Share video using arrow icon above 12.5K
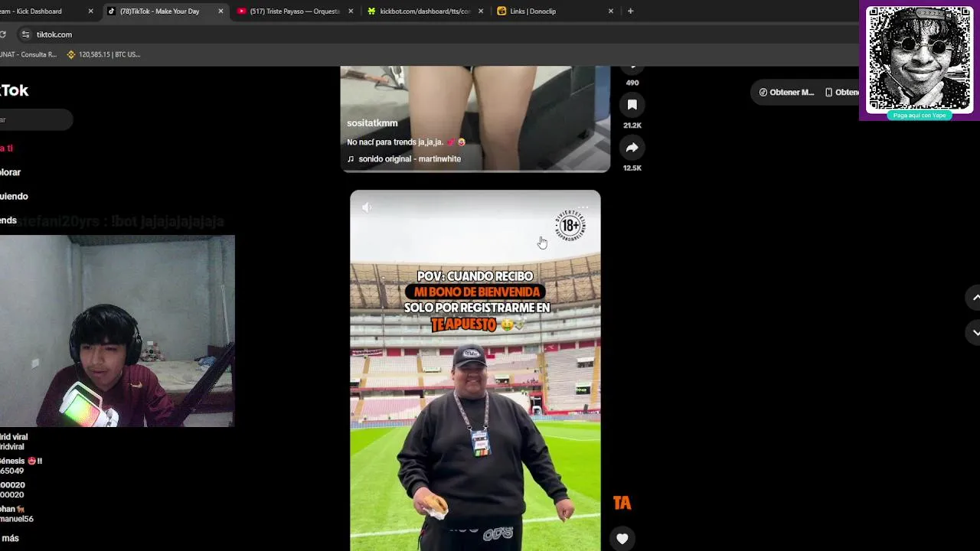 pos(632,148)
